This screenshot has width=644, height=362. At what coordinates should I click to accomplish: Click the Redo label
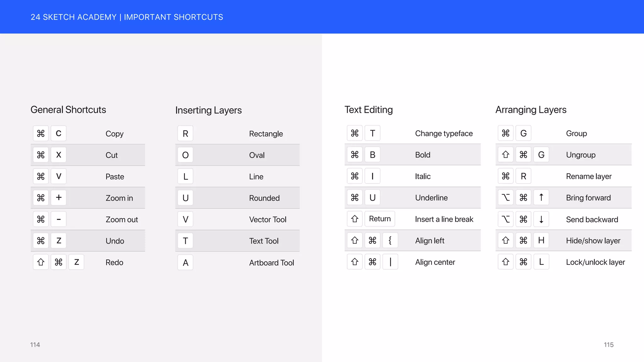[114, 262]
